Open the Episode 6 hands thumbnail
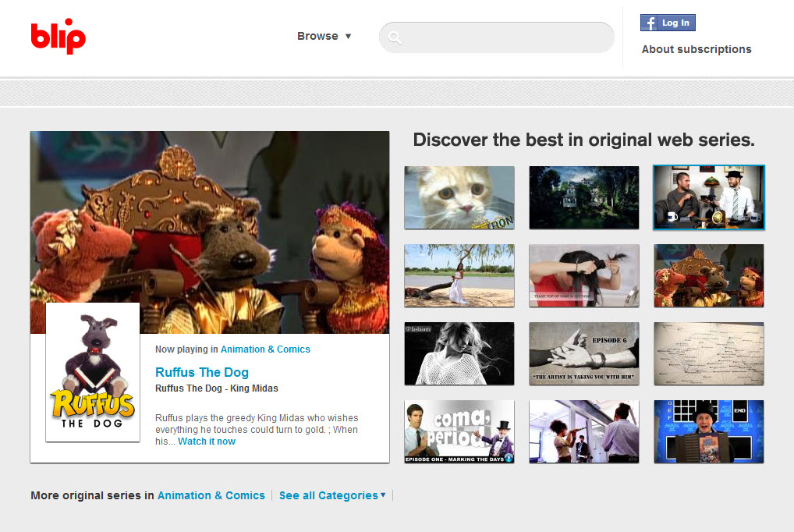794x532 pixels. point(583,353)
